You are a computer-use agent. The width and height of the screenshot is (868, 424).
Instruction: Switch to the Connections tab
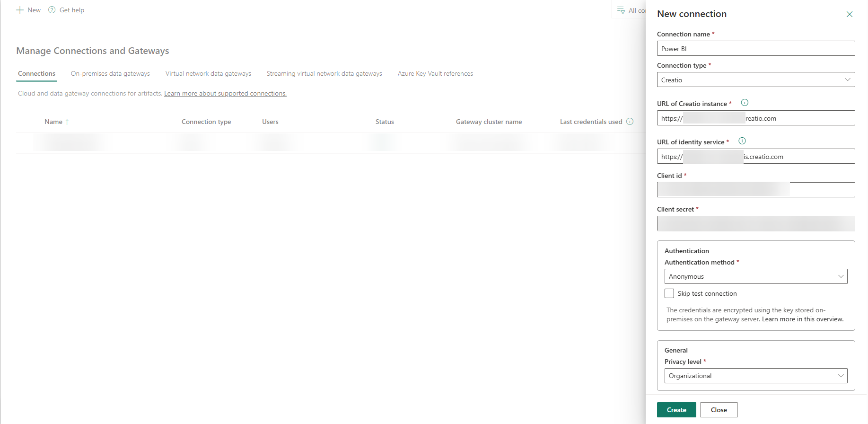[37, 74]
